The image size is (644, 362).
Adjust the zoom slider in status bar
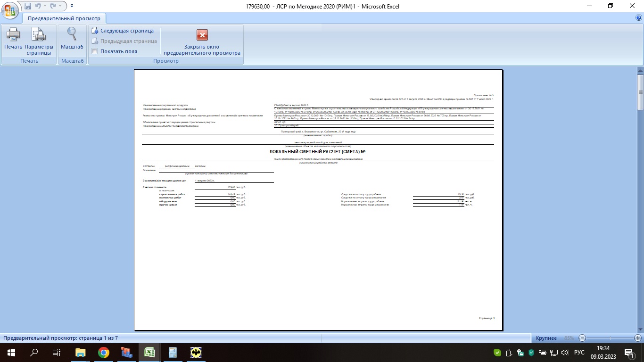(610, 338)
